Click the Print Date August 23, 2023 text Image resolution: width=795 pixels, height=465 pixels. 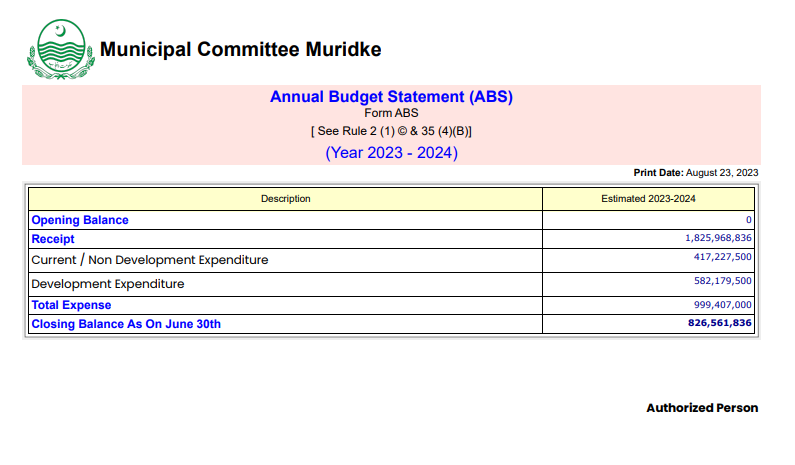coord(695,173)
